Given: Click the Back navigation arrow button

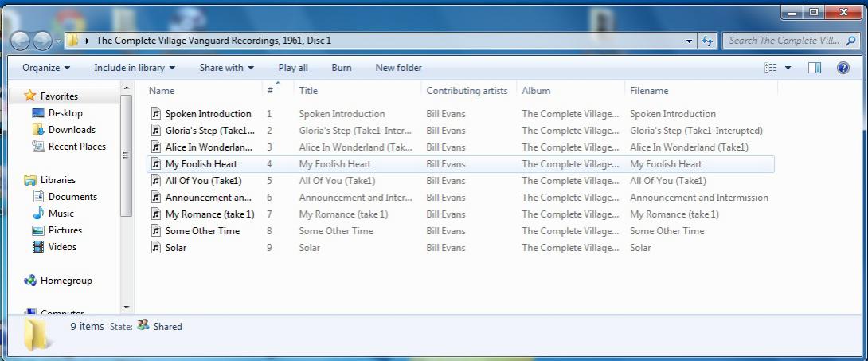Looking at the screenshot, I should point(20,41).
